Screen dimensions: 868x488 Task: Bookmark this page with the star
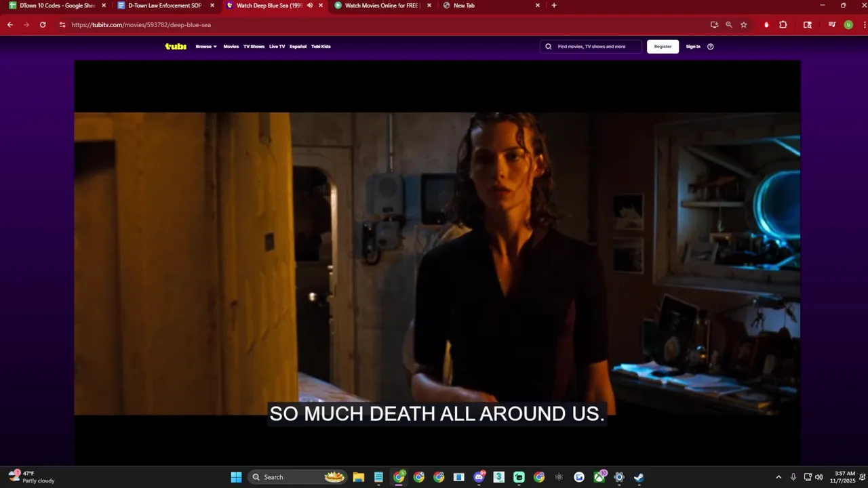point(744,24)
